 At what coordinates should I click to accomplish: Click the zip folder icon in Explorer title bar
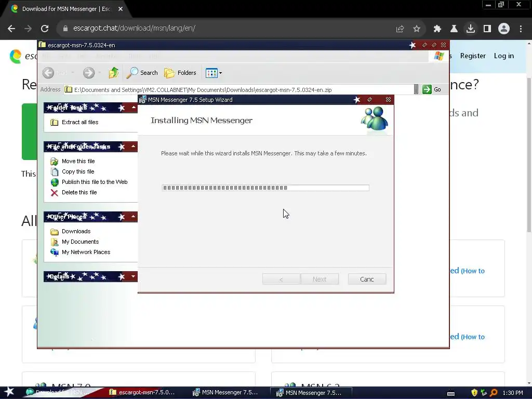coord(43,45)
